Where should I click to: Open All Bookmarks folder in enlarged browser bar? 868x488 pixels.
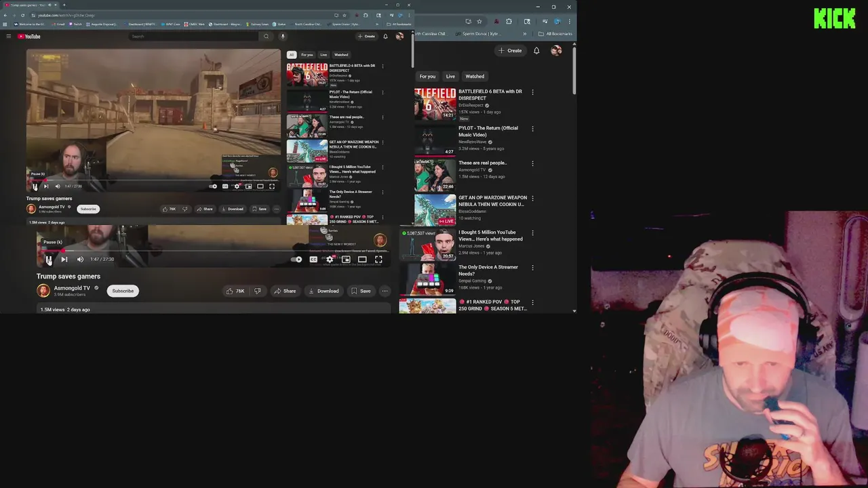click(x=555, y=34)
